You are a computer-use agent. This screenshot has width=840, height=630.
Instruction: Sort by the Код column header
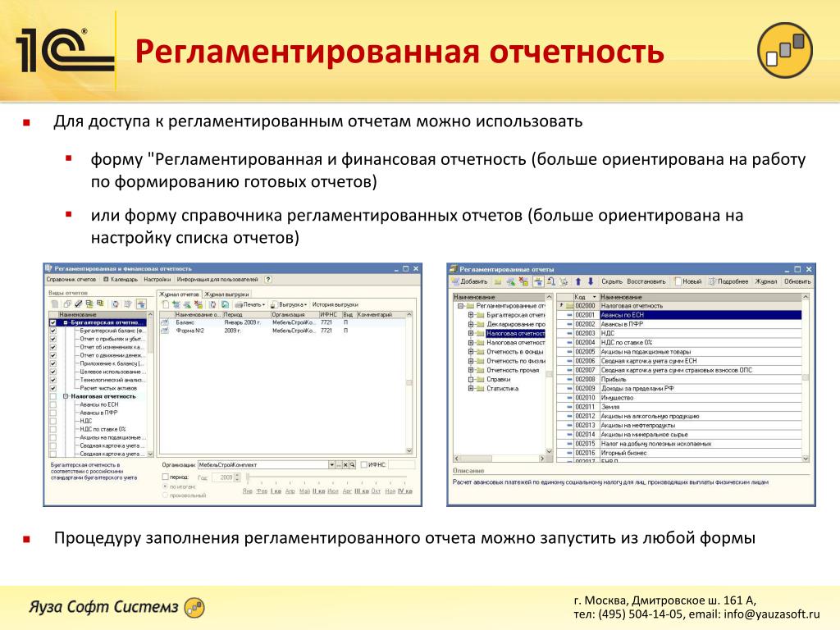click(x=585, y=297)
